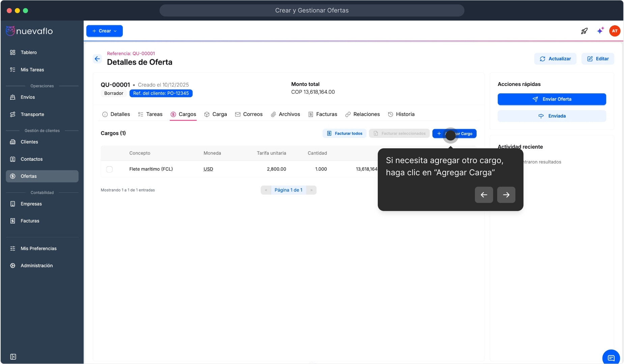Click the back arrow beside Detalles de Oferta
Screen dimensions: 624x364
click(x=97, y=59)
